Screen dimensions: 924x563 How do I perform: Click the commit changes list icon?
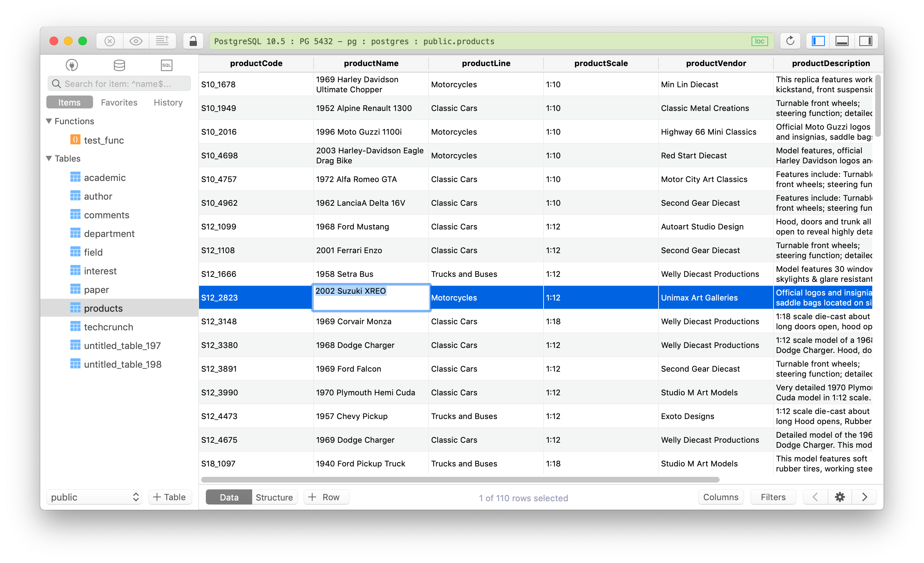coord(163,41)
